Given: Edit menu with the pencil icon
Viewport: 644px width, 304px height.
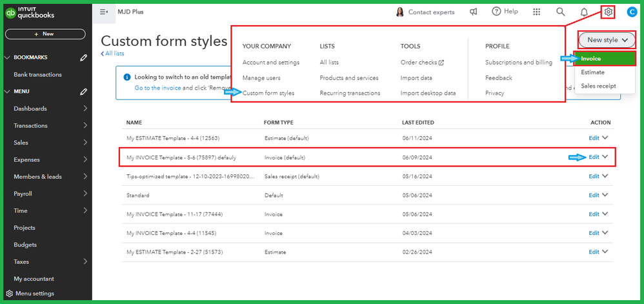Looking at the screenshot, I should (x=83, y=92).
